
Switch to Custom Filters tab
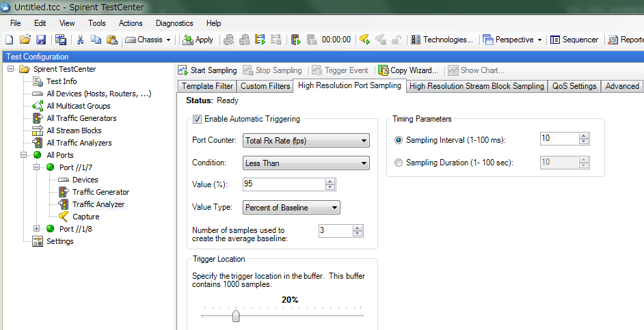pyautogui.click(x=265, y=86)
